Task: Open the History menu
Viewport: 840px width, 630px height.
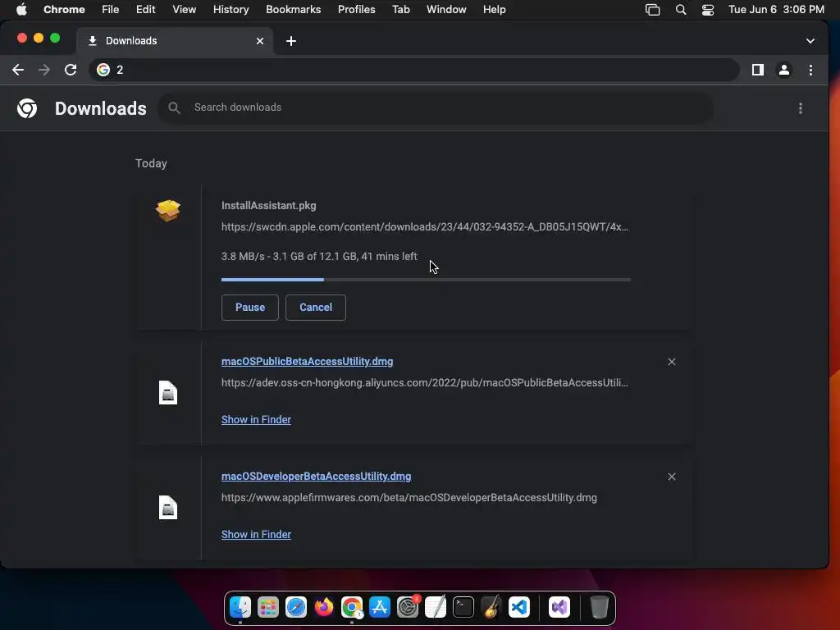Action: (231, 10)
